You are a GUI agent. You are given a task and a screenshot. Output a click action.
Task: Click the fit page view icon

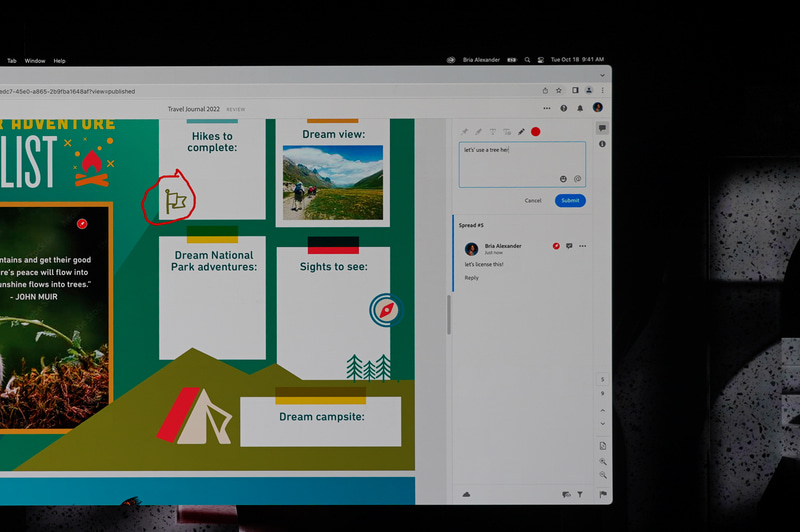pos(603,446)
